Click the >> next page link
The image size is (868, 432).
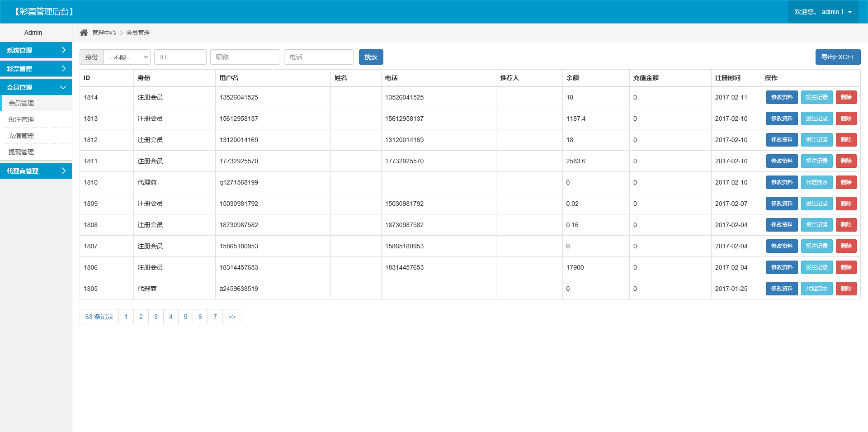[x=232, y=317]
